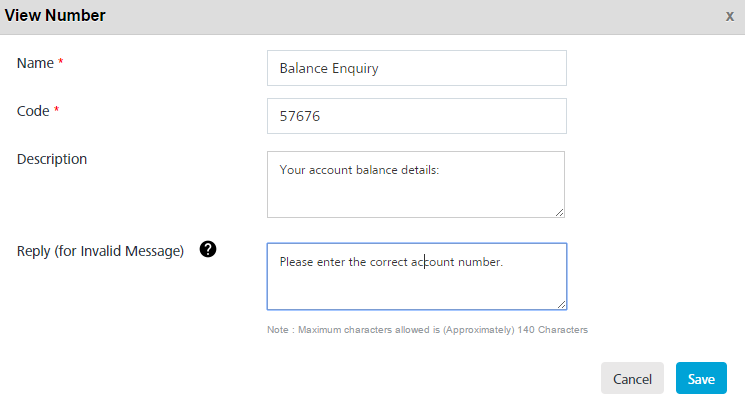Click the Name field label
The width and height of the screenshot is (745, 416).
[35, 63]
